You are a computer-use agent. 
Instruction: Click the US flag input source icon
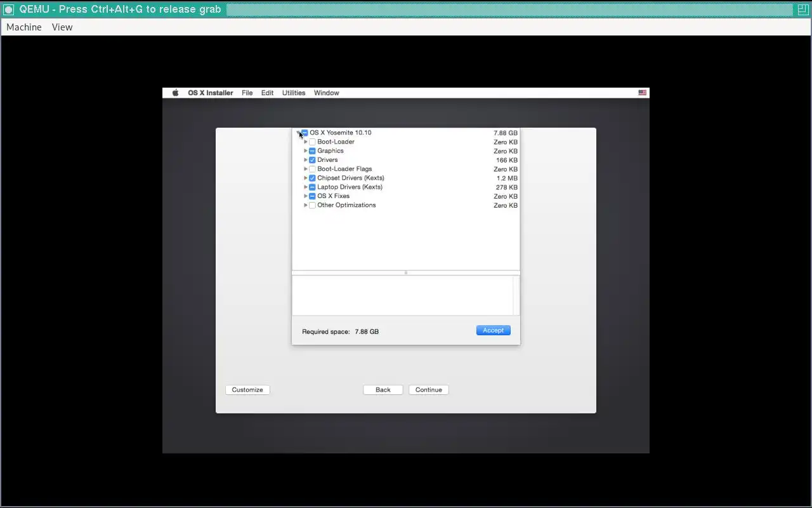(643, 93)
